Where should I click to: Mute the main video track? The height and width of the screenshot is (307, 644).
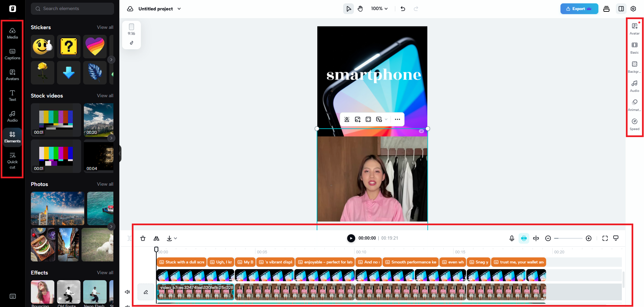127,292
